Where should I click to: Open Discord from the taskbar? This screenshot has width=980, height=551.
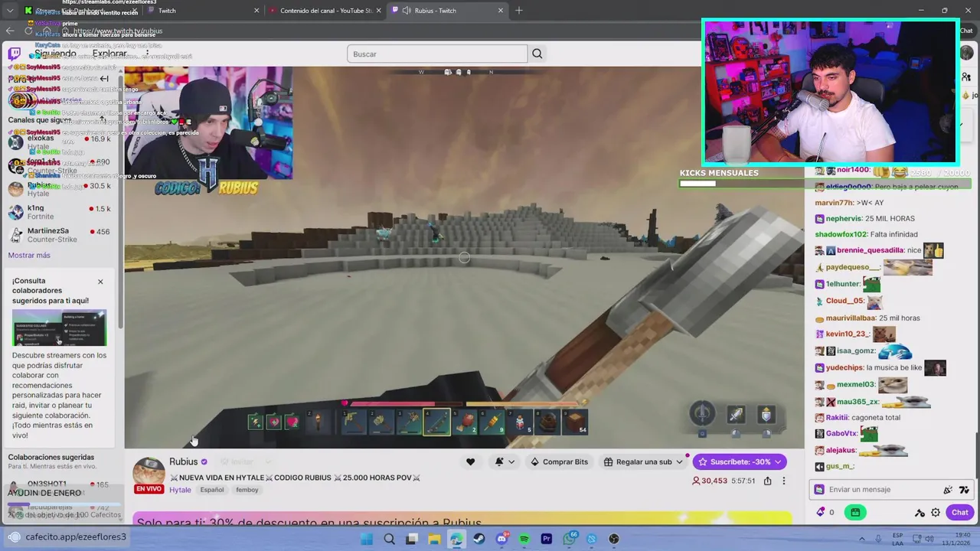pos(501,539)
